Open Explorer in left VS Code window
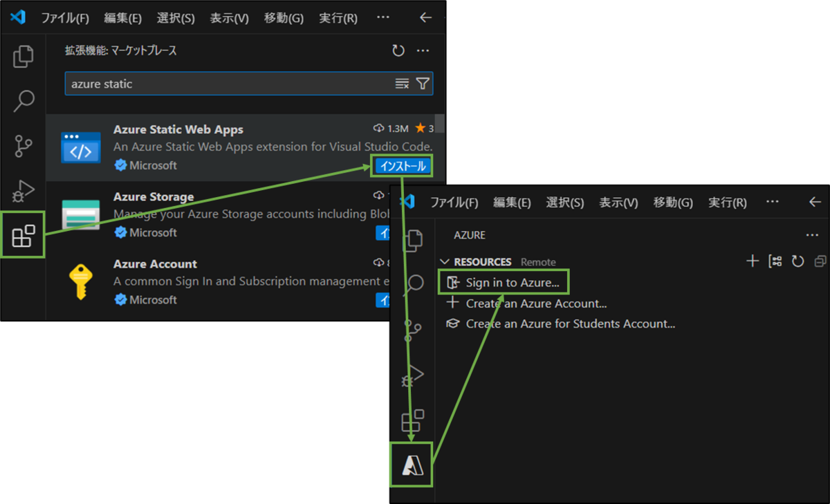 [x=24, y=57]
